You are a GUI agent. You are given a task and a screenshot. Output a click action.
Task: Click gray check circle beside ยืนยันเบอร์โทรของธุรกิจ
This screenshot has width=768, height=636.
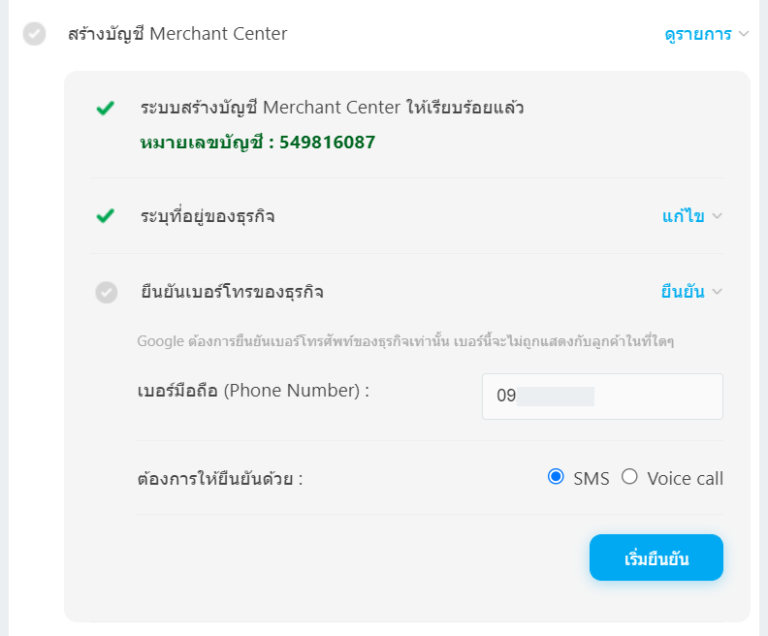click(106, 292)
